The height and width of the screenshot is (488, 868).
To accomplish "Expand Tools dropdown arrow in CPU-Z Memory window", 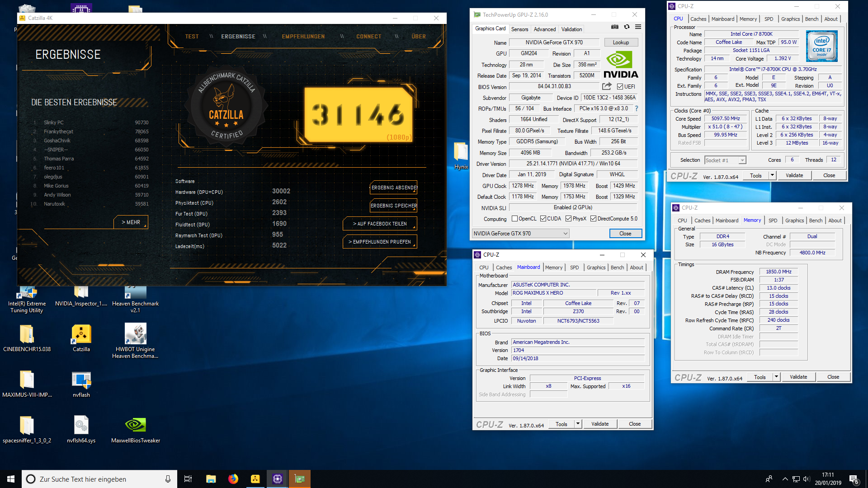I will coord(776,377).
